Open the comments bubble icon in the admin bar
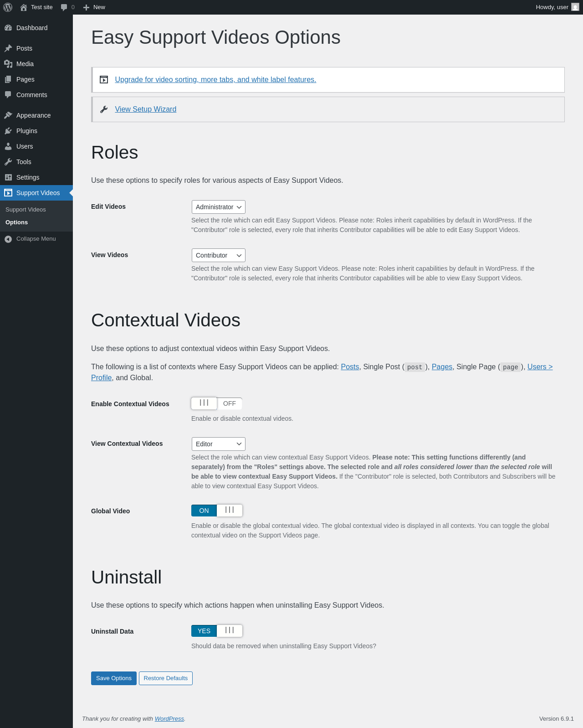The image size is (583, 728). coord(64,7)
